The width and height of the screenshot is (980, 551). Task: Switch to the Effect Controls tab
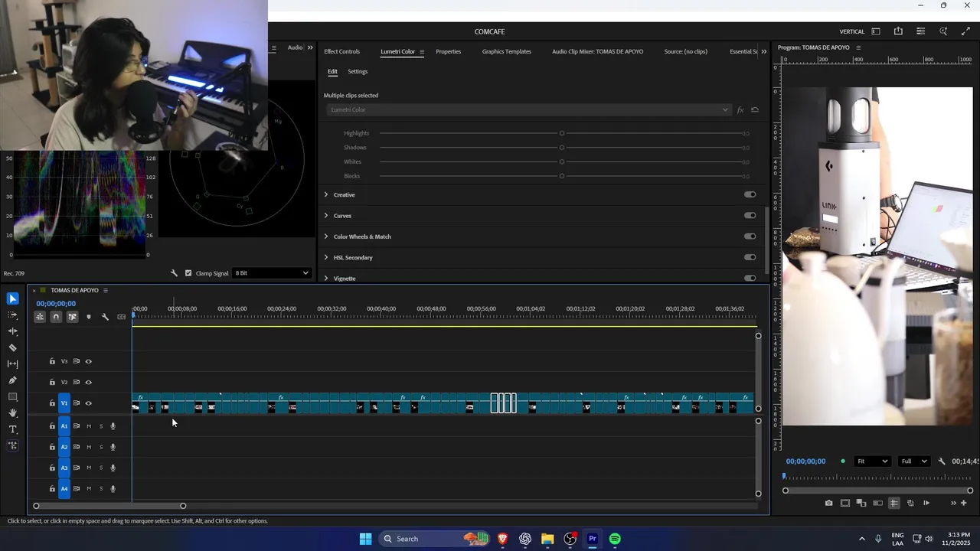[x=341, y=51]
